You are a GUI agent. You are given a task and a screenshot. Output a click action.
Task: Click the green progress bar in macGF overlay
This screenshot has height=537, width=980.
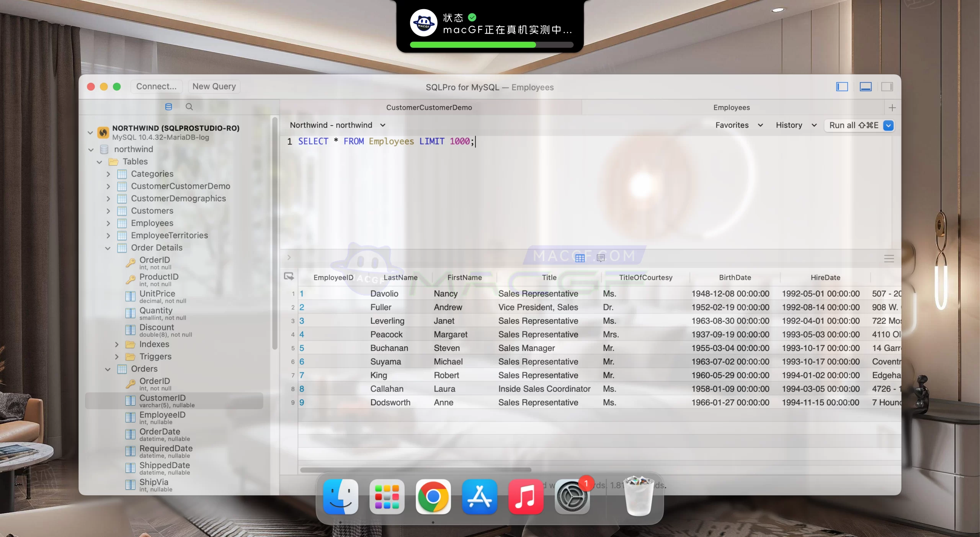point(474,45)
